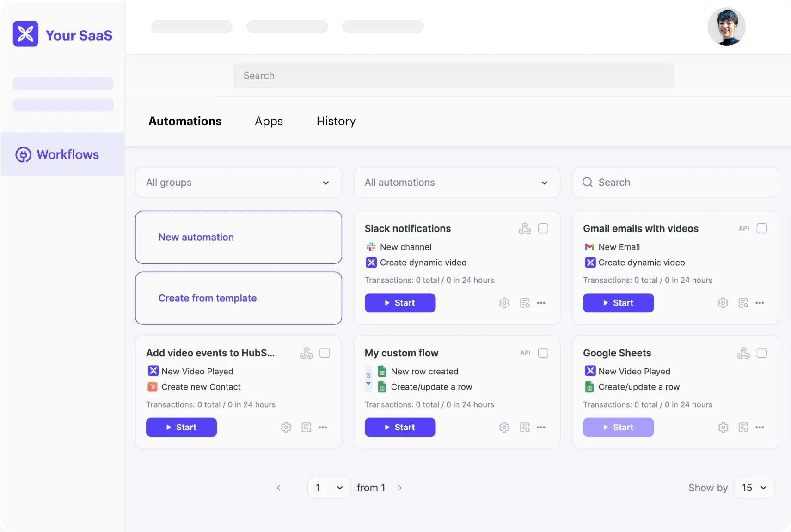Start the Slack notifications automation

click(x=400, y=303)
